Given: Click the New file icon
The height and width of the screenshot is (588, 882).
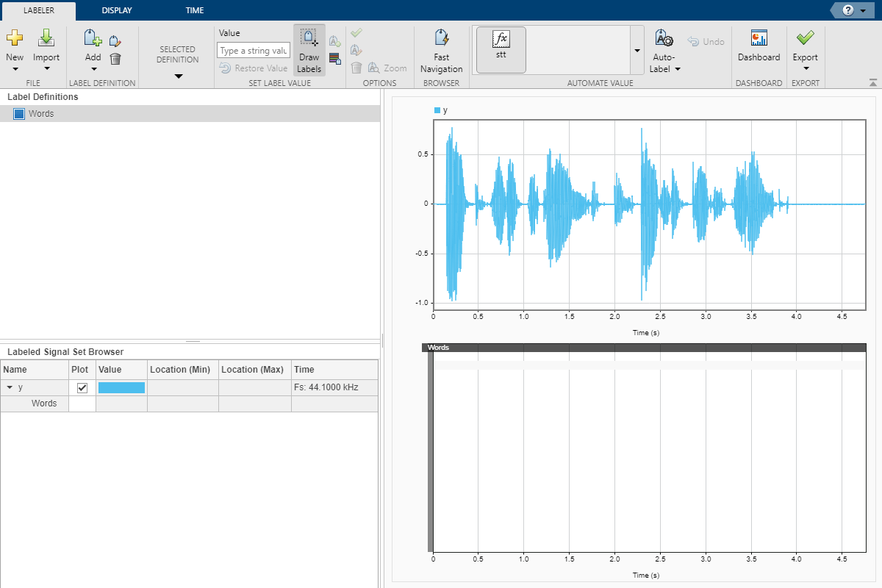Looking at the screenshot, I should tap(15, 39).
